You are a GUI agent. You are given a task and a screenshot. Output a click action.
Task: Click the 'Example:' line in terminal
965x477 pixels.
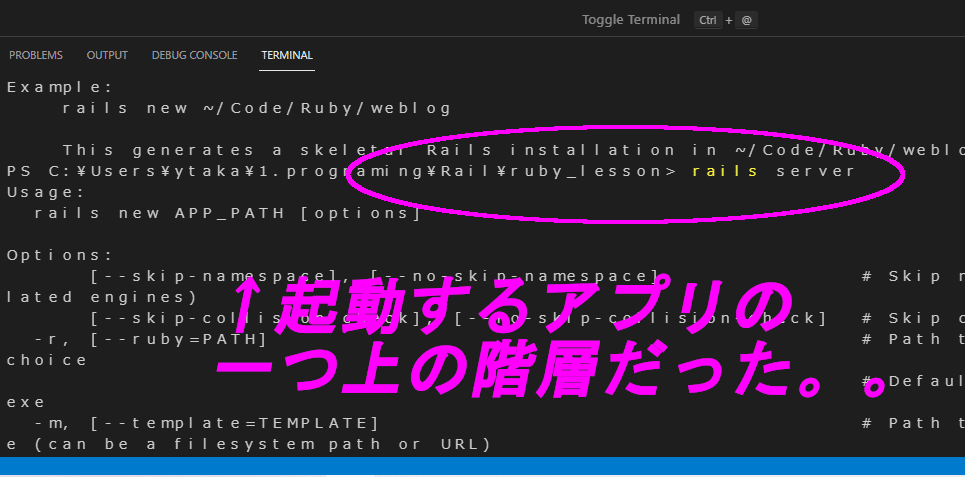point(60,87)
